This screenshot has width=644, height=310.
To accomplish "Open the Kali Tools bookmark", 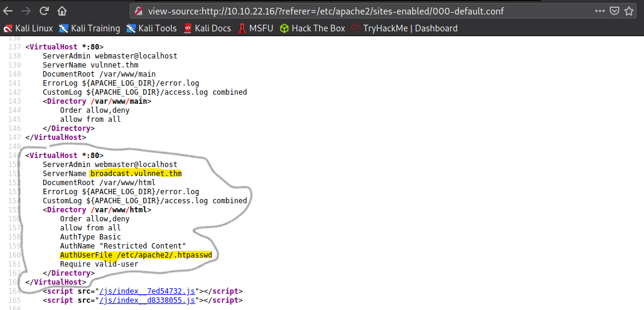I will pyautogui.click(x=151, y=28).
